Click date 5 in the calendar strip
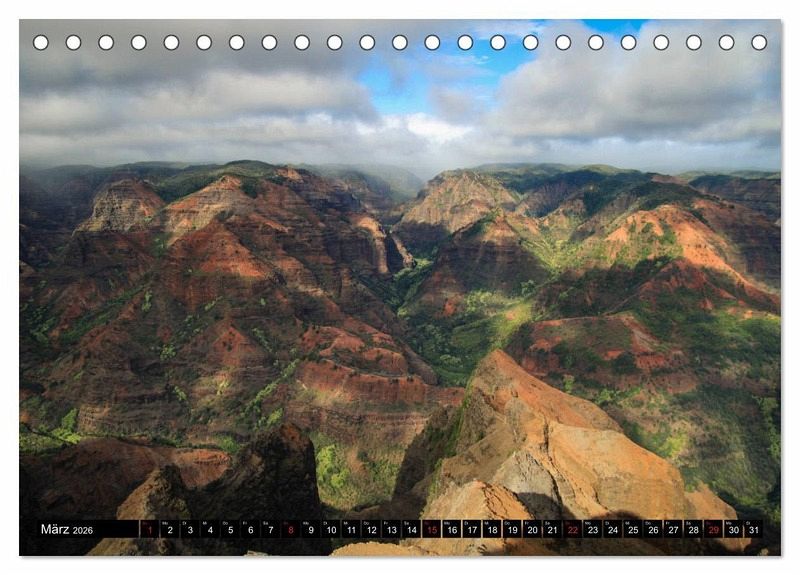 (229, 529)
